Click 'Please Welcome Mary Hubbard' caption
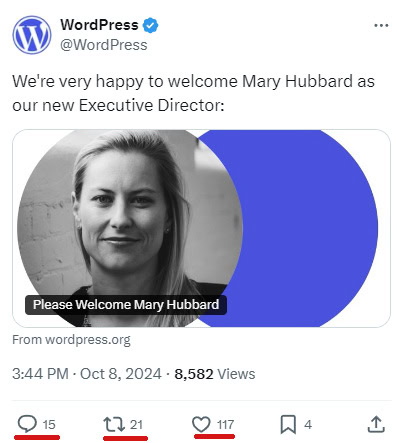397x443 pixels. (x=126, y=305)
